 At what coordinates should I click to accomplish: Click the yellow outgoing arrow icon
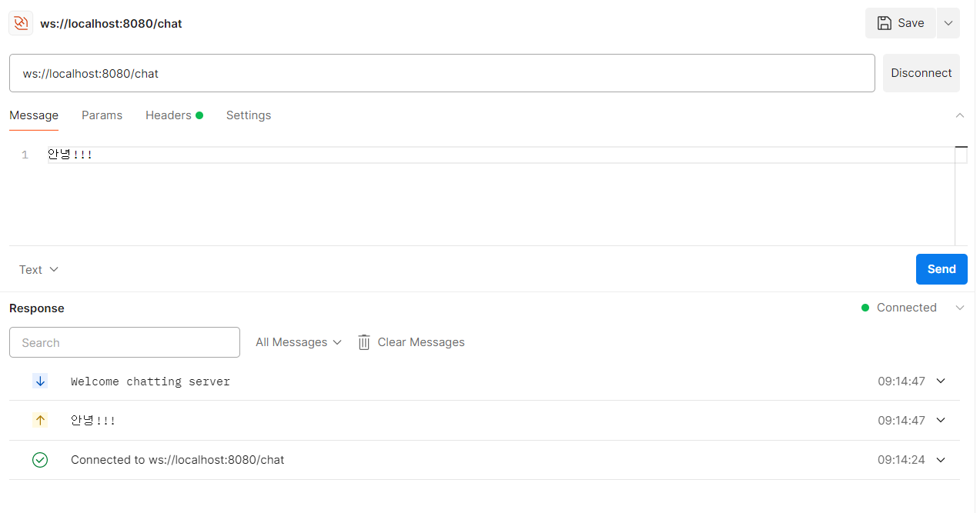tap(40, 420)
